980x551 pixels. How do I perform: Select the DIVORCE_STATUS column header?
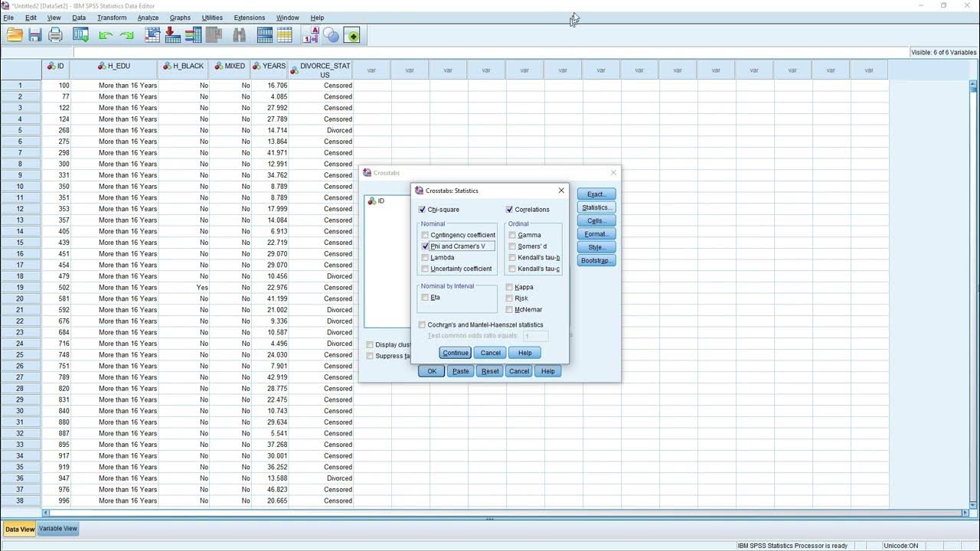click(321, 70)
